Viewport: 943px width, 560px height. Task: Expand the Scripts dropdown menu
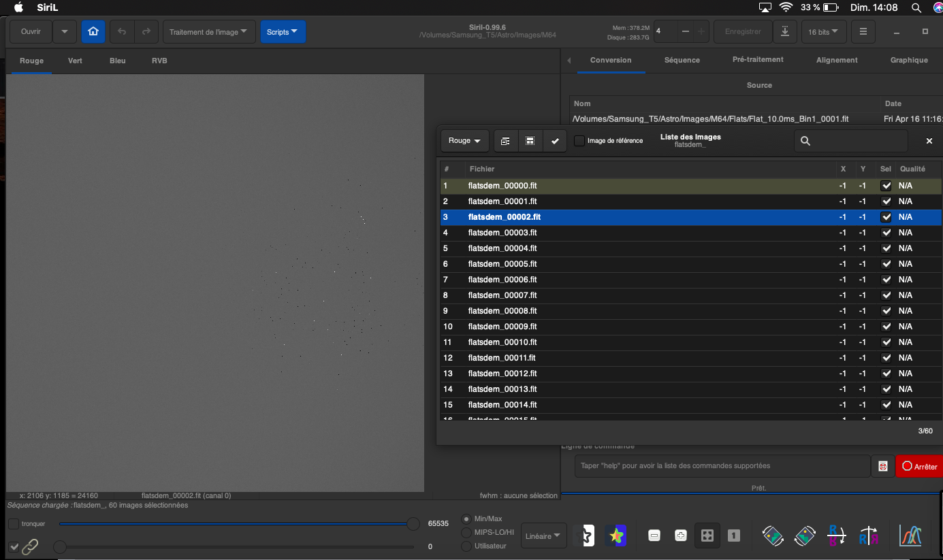coord(283,31)
